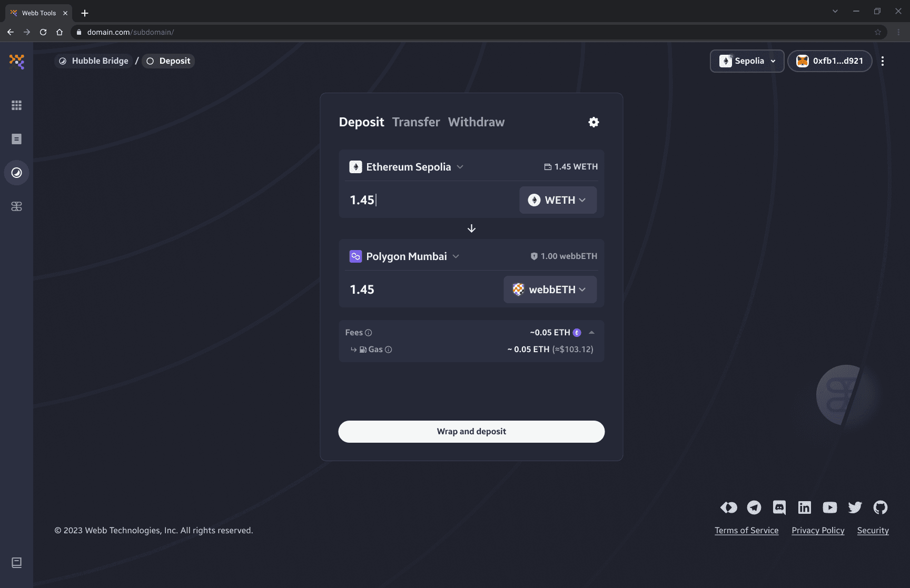Open Security link
The width and height of the screenshot is (910, 588).
pyautogui.click(x=873, y=531)
